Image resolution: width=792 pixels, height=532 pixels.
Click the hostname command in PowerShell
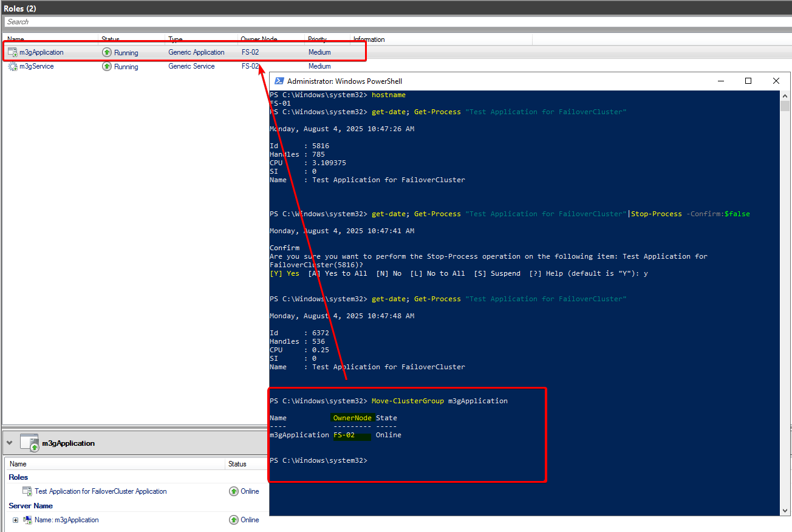point(389,95)
